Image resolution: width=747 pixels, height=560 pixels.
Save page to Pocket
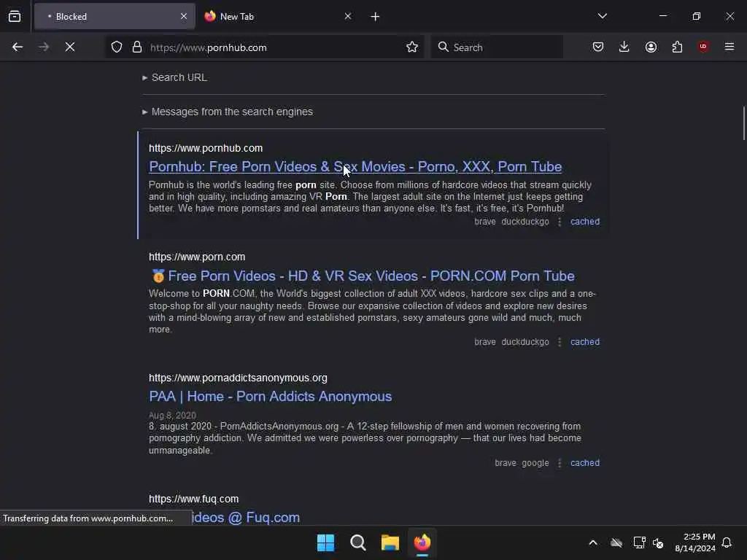(598, 47)
